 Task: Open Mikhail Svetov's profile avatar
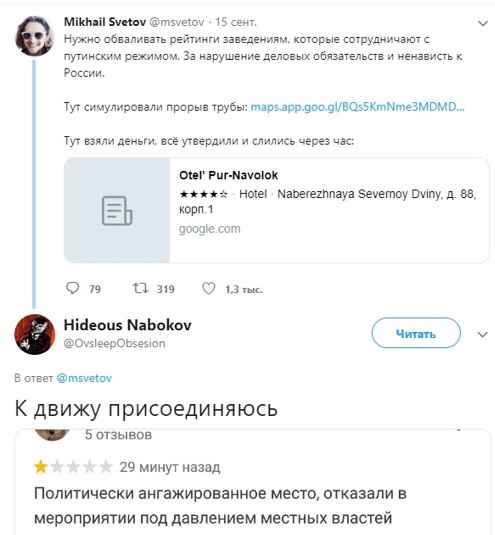(x=34, y=36)
